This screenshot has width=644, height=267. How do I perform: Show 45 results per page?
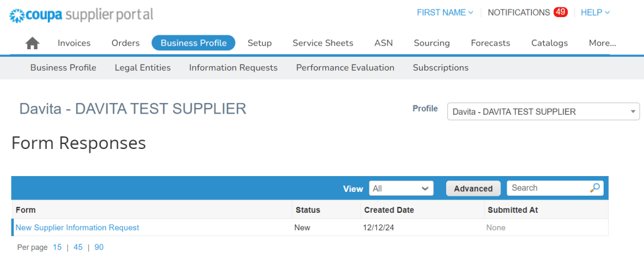click(x=78, y=247)
